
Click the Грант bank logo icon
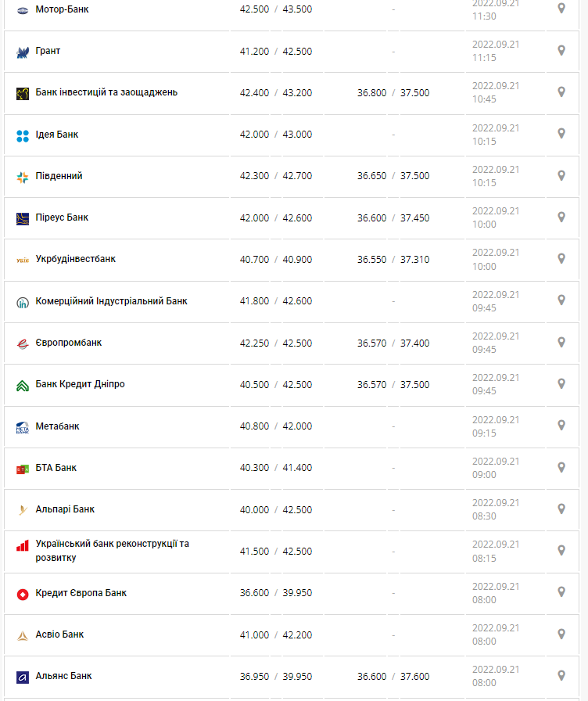click(22, 52)
